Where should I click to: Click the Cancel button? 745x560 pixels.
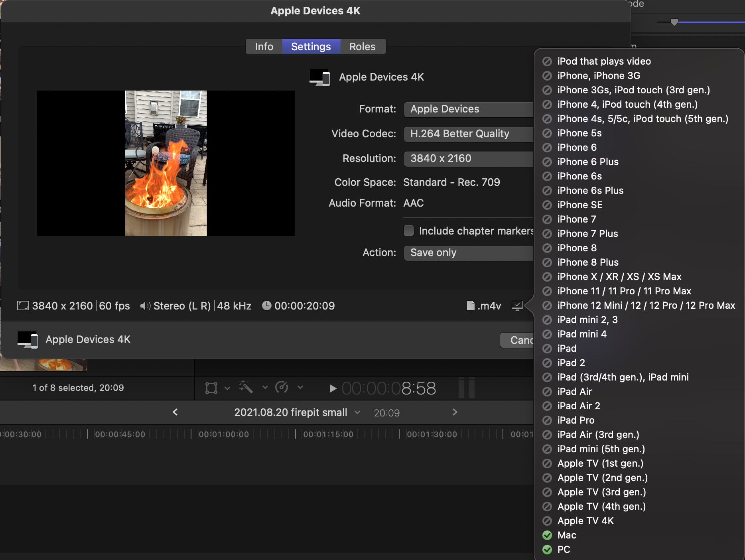[x=517, y=340]
